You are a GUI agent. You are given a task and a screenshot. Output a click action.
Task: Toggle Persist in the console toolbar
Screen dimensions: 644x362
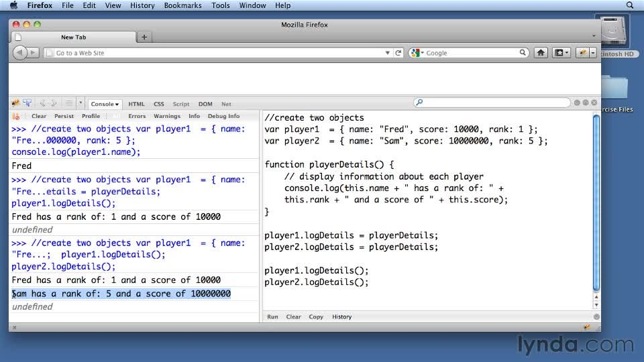(64, 116)
